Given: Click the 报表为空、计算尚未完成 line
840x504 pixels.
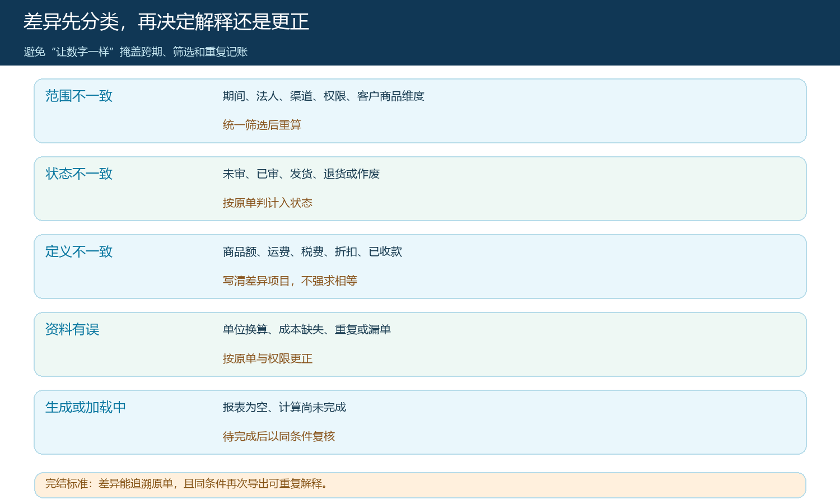Looking at the screenshot, I should (284, 408).
